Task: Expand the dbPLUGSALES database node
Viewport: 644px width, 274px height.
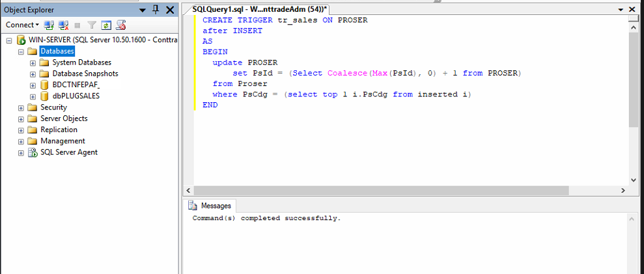Action: pyautogui.click(x=33, y=96)
